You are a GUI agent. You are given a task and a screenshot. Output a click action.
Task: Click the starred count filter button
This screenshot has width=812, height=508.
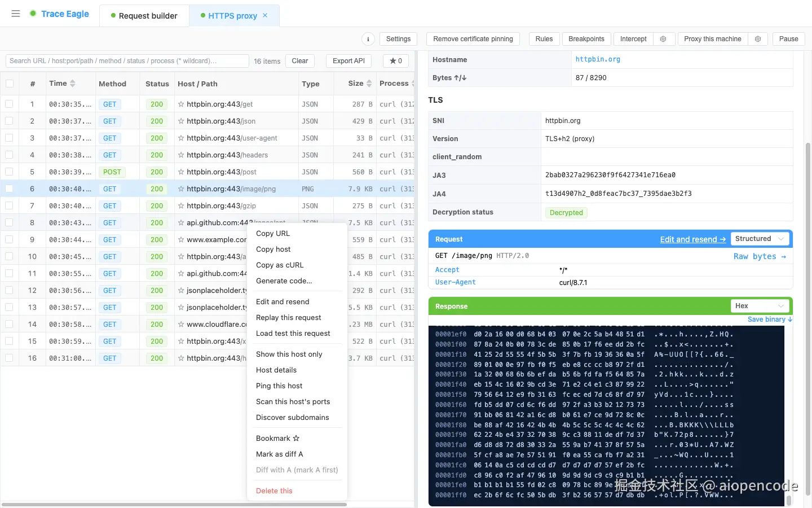(x=396, y=61)
